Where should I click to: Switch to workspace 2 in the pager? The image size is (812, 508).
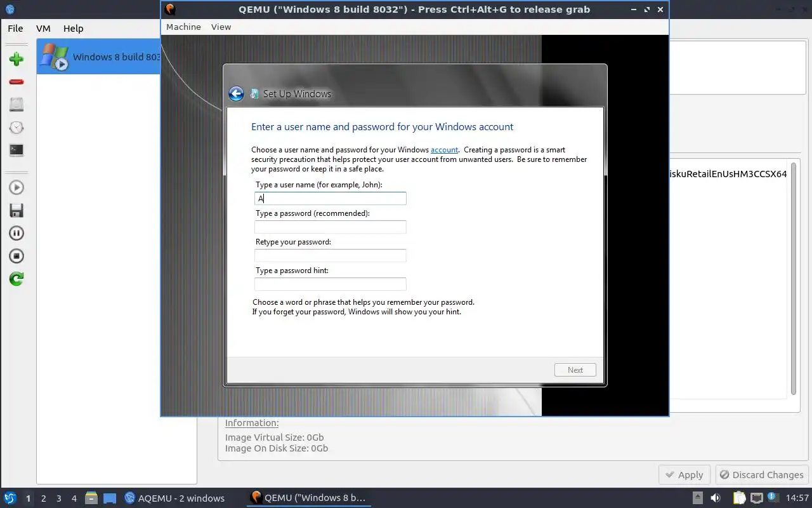coord(43,498)
